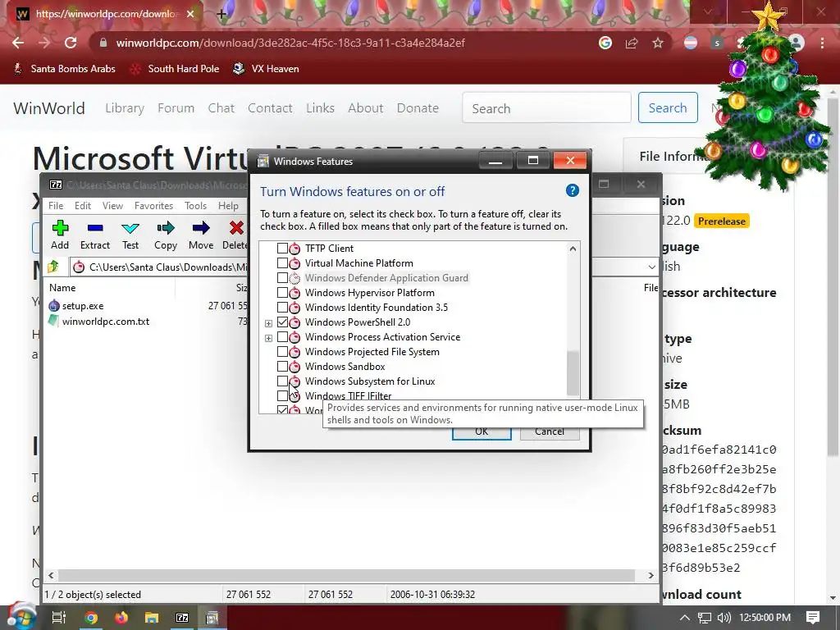Open the notification center icon
Screen dimensions: 840x630
(x=813, y=618)
